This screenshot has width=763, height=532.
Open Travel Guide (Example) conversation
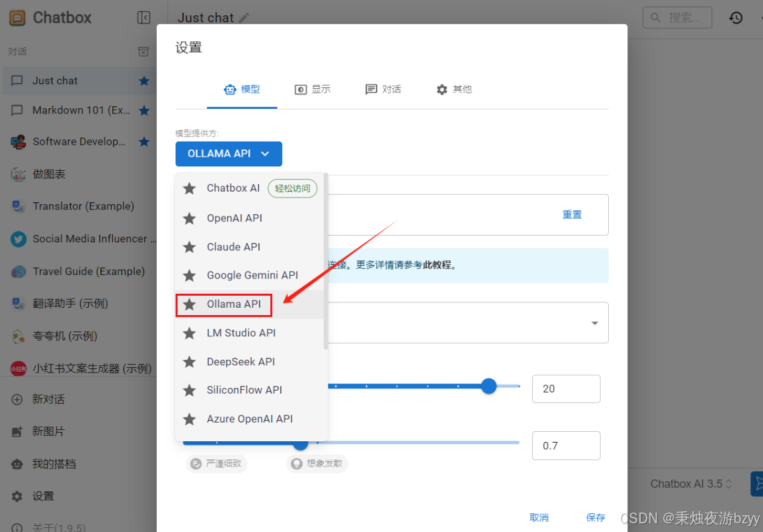pyautogui.click(x=78, y=271)
